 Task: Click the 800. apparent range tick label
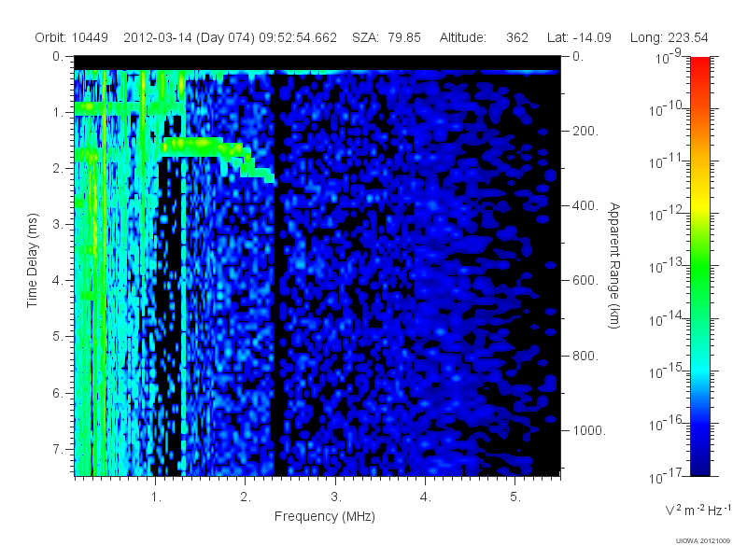585,356
